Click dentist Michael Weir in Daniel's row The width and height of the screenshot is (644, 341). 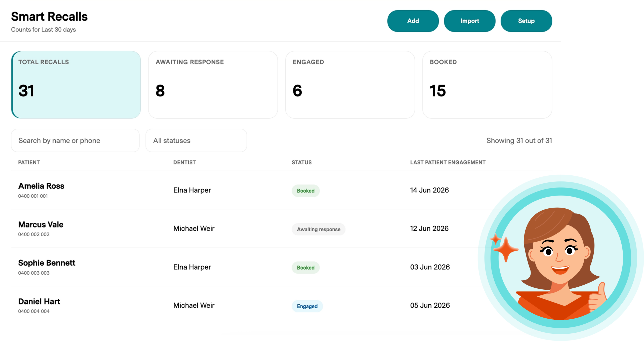[x=194, y=305]
